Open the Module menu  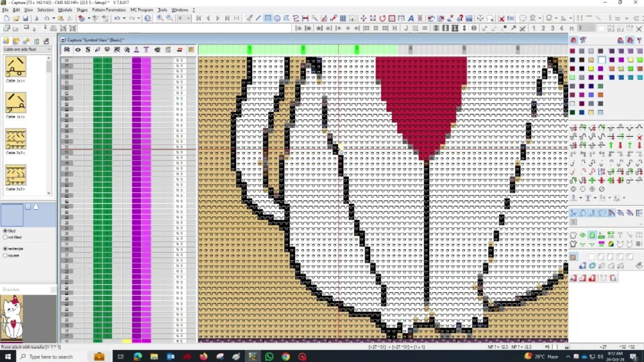coord(65,10)
